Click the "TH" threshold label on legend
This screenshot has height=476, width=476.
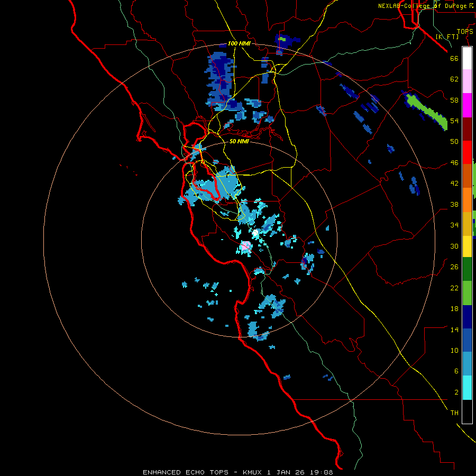click(454, 413)
